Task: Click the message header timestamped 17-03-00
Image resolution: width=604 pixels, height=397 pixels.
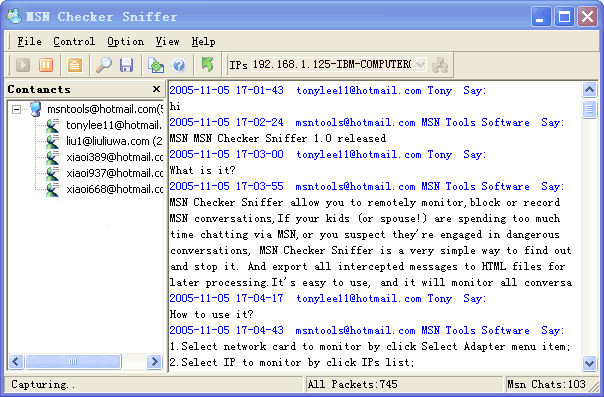Action: [328, 154]
